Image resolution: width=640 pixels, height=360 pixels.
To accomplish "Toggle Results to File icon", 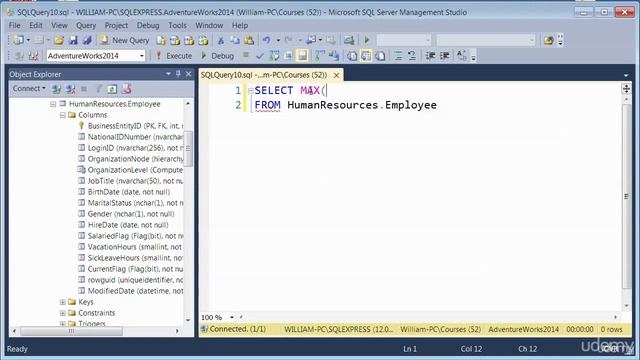I will [380, 56].
